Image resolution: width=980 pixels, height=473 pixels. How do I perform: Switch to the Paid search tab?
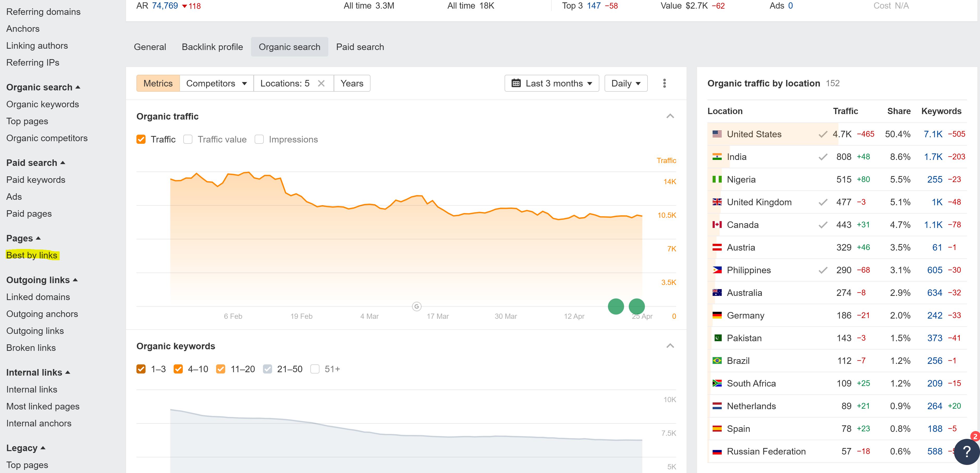360,47
